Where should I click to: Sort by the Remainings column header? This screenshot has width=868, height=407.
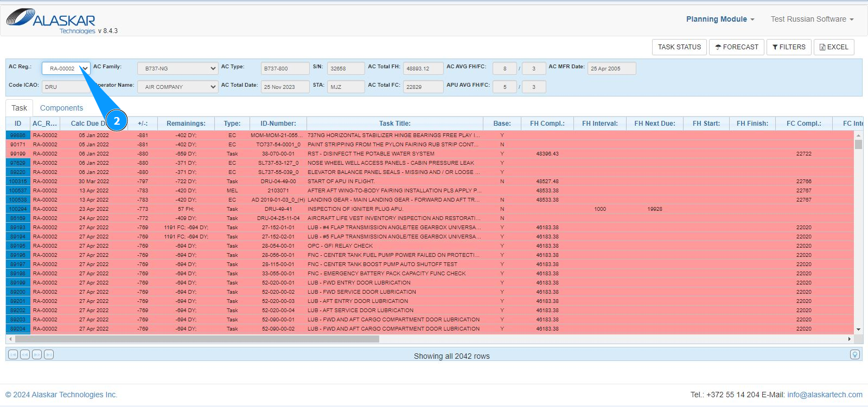click(x=186, y=124)
